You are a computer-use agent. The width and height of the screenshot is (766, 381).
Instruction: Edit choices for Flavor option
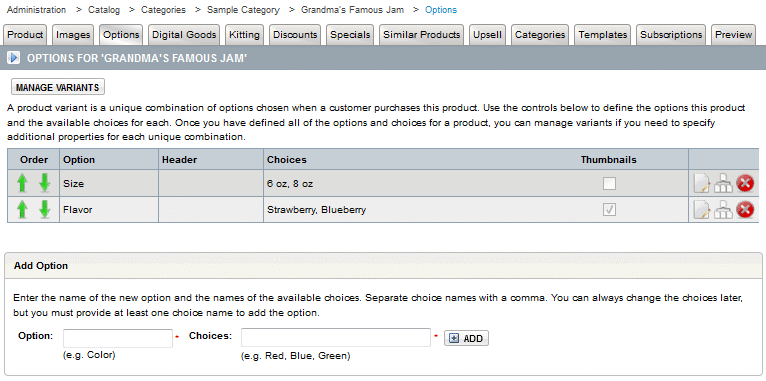(723, 210)
